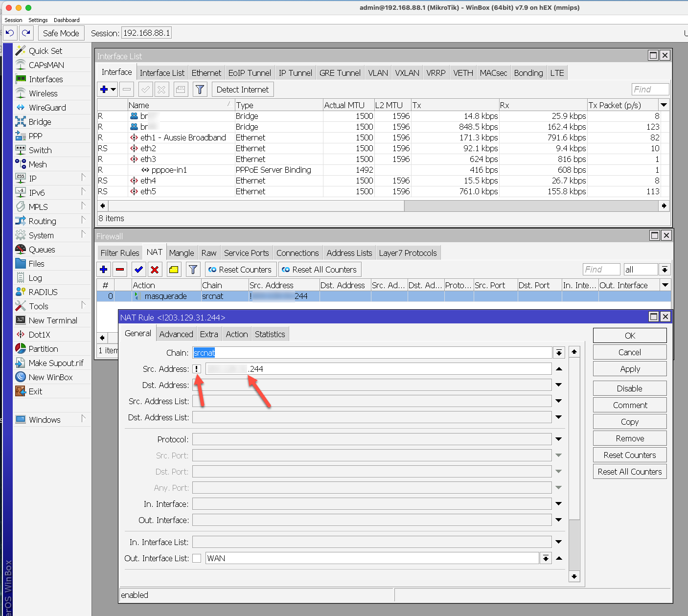Image resolution: width=688 pixels, height=616 pixels.
Task: Open the WAN interface list dropdown
Action: [546, 558]
